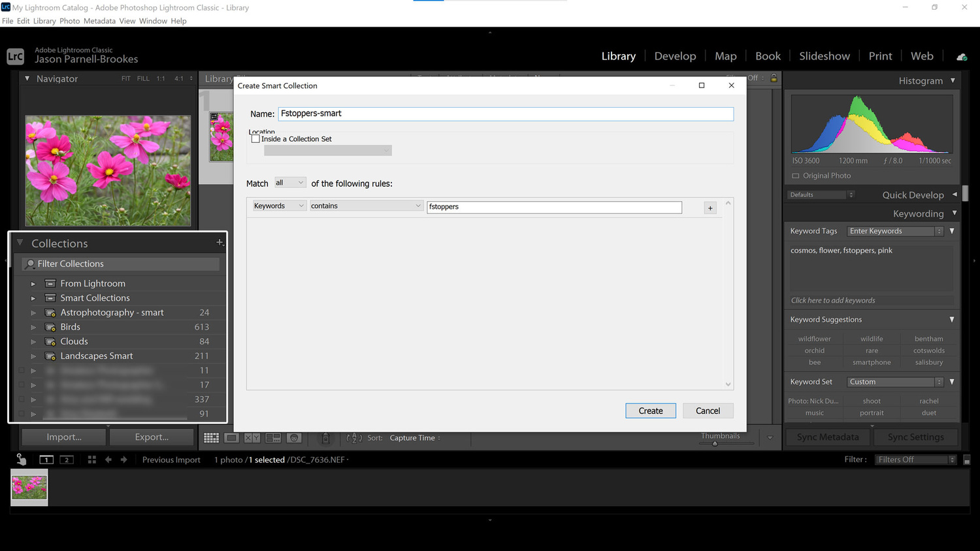The image size is (980, 551).
Task: Go back with filmstrip left arrow
Action: click(x=108, y=460)
